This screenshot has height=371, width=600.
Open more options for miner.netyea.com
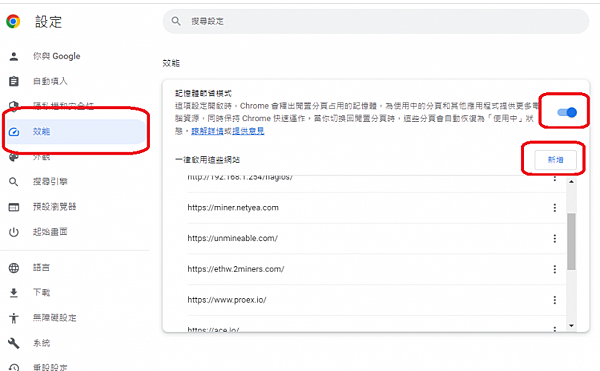pos(554,208)
